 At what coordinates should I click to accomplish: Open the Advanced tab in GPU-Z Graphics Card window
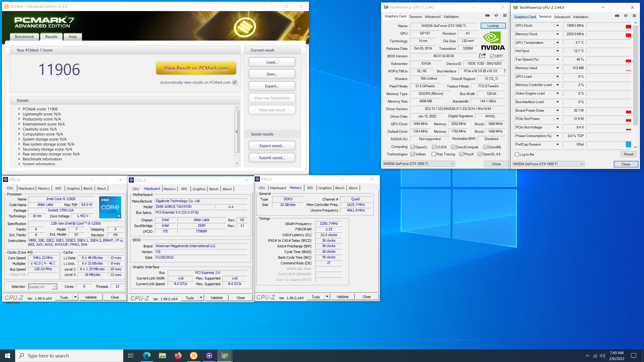(x=433, y=17)
